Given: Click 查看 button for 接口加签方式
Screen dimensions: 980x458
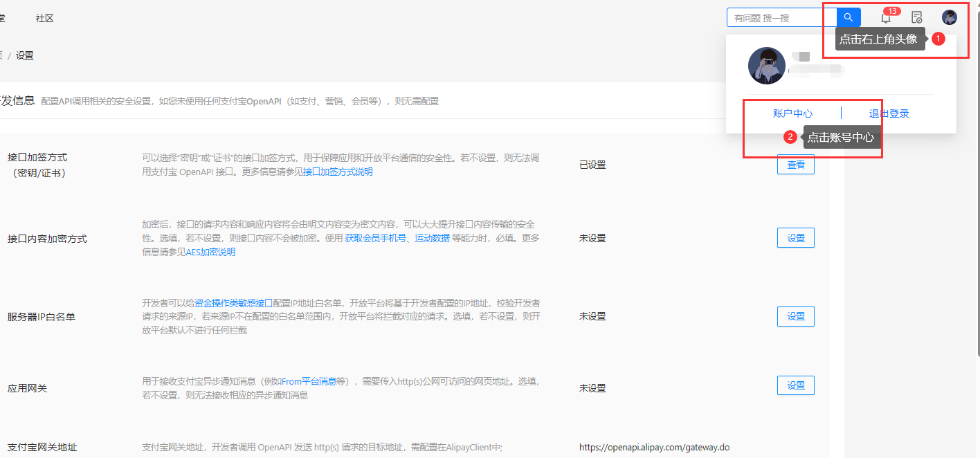Looking at the screenshot, I should pos(795,165).
